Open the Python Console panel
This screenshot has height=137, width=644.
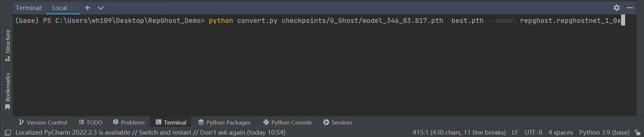pos(288,123)
